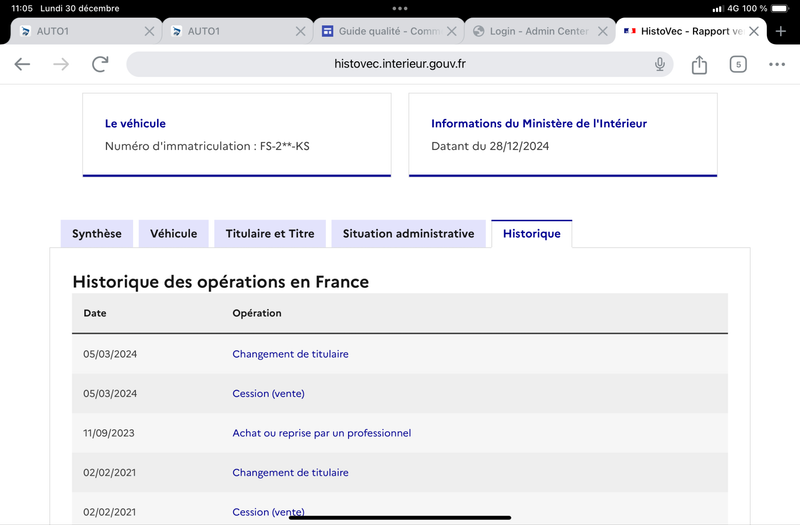The image size is (800, 525).
Task: Open the Situation administrative tab
Action: point(408,234)
